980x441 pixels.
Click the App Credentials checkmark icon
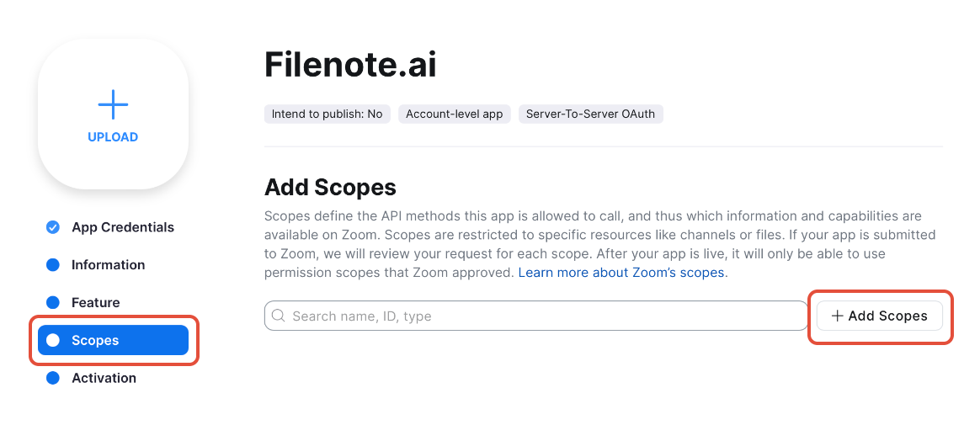point(53,227)
